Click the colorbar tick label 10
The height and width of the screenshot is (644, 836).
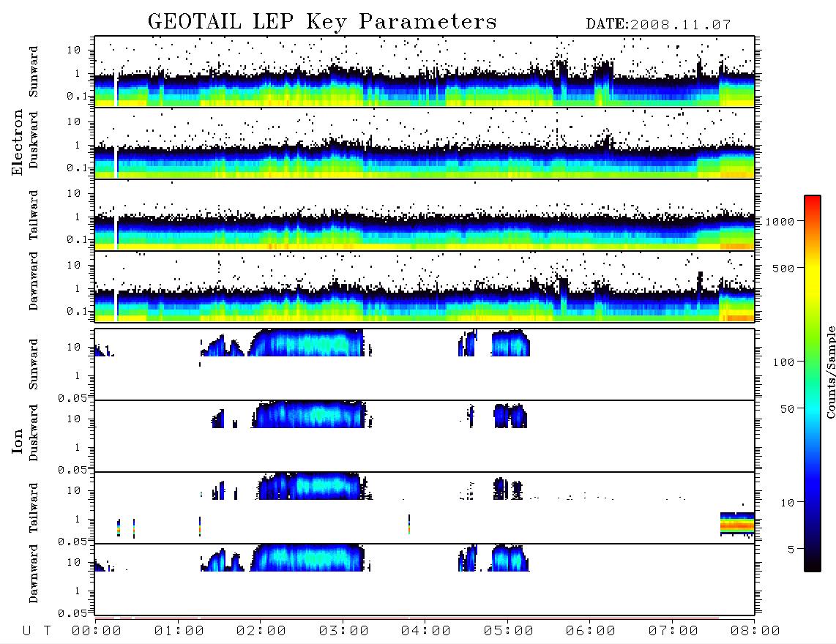pos(787,503)
